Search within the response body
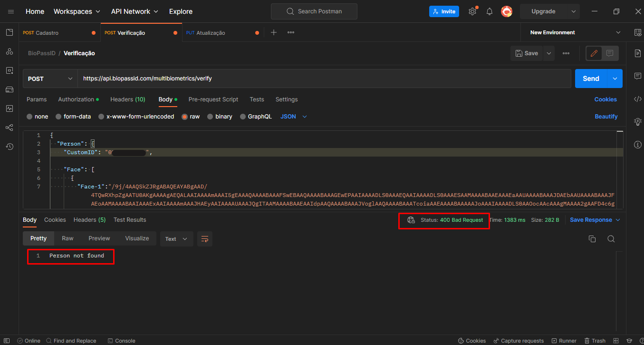Screen dimensions: 644x345 (611, 239)
